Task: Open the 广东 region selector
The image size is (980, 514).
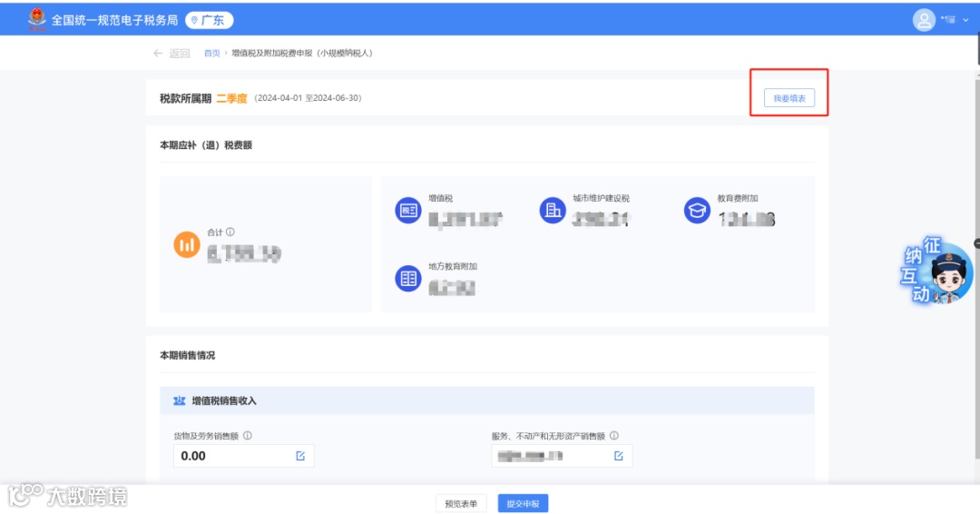Action: coord(210,20)
